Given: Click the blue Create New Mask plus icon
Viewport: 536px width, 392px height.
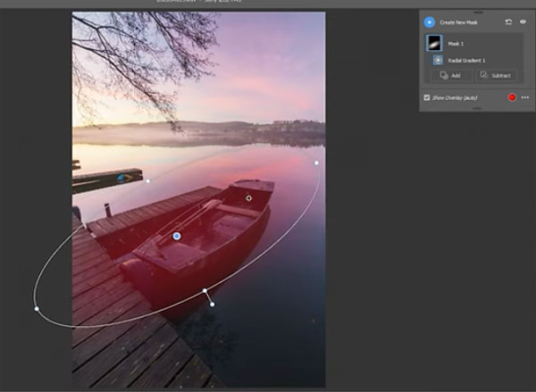Looking at the screenshot, I should pos(430,22).
